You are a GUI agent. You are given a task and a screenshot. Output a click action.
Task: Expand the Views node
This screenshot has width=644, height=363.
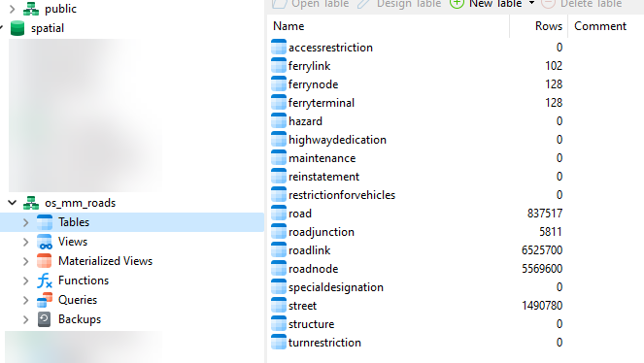(26, 242)
